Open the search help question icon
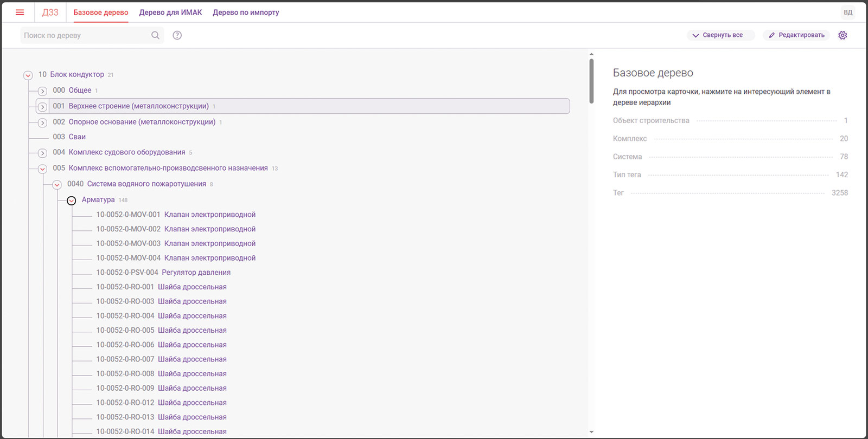This screenshot has width=868, height=439. (177, 35)
